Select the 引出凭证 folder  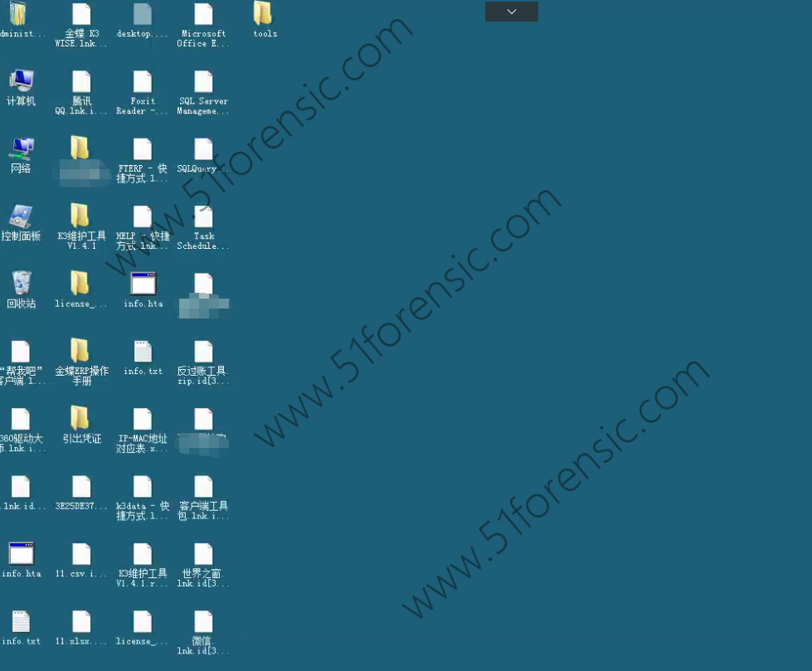pos(80,419)
